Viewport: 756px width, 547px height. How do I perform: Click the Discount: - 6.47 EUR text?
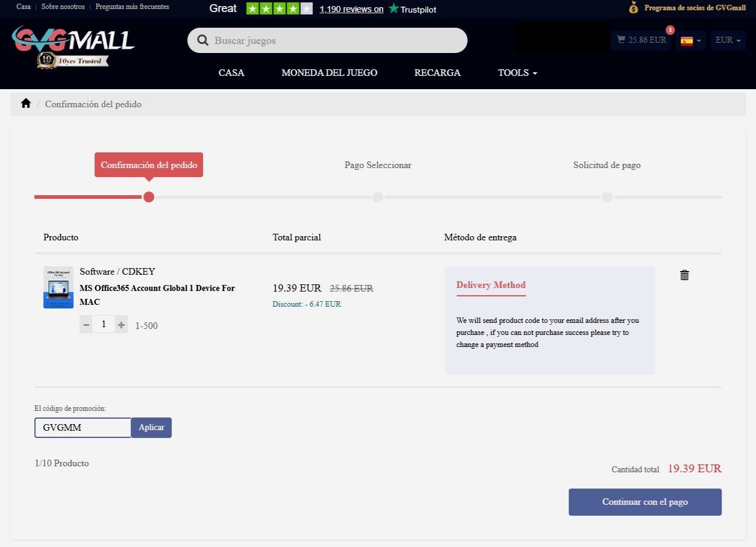[x=307, y=304]
